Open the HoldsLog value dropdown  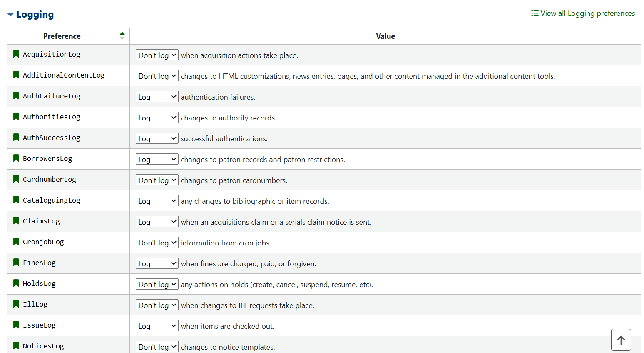(157, 284)
